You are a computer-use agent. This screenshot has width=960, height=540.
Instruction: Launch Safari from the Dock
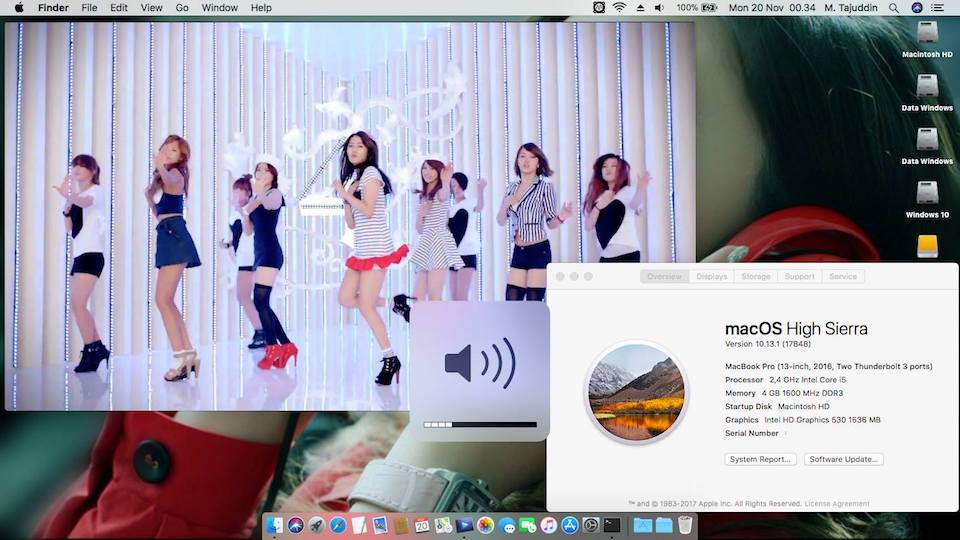pyautogui.click(x=338, y=525)
